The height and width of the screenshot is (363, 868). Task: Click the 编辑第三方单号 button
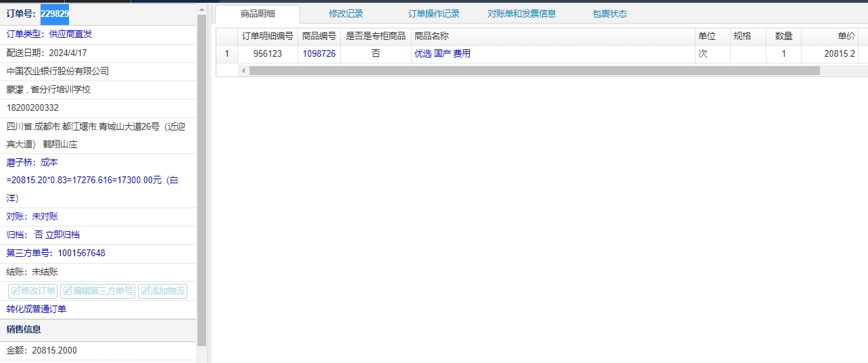(97, 291)
